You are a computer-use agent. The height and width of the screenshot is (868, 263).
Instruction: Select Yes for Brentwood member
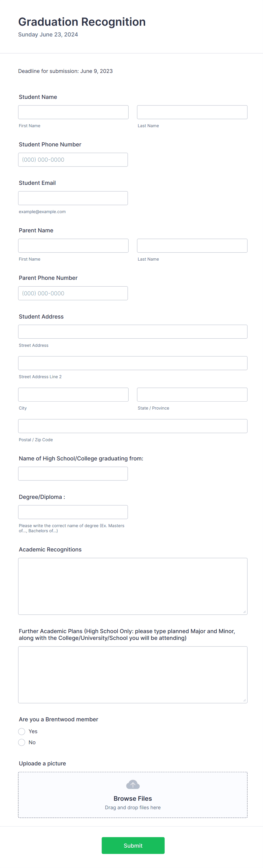pyautogui.click(x=21, y=731)
